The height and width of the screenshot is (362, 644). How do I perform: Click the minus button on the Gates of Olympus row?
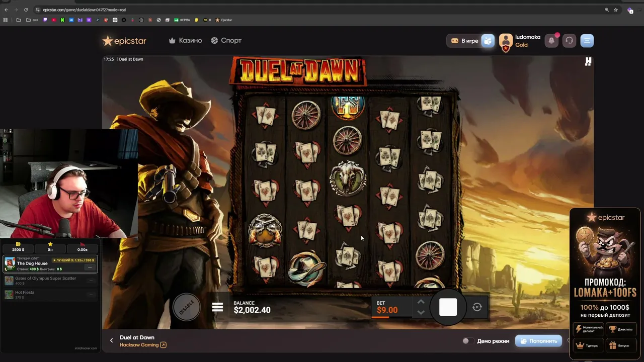click(91, 281)
